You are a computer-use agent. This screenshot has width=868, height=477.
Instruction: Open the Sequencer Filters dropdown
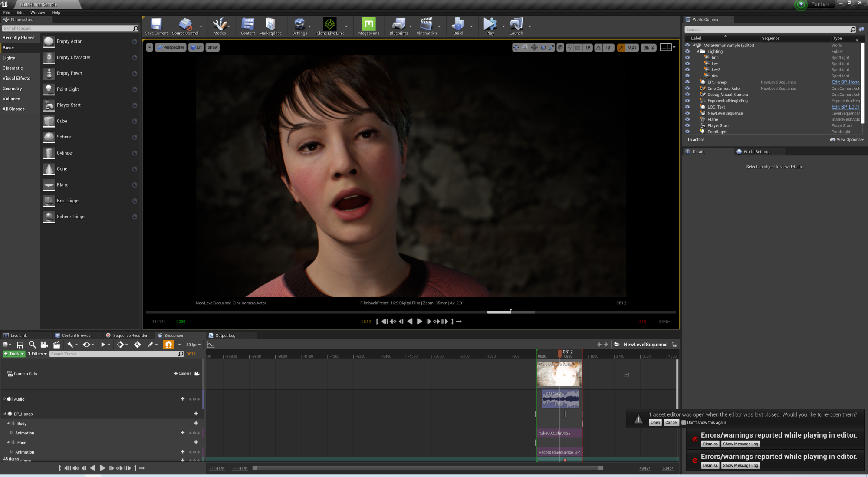tap(37, 354)
